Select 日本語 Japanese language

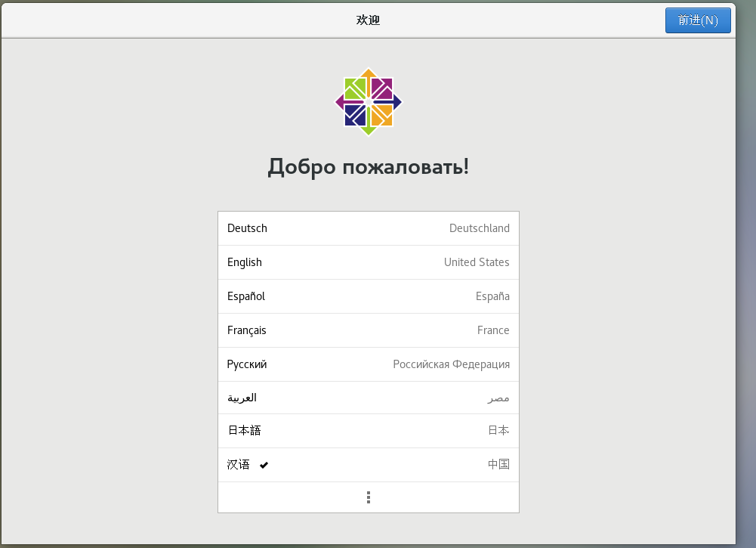click(369, 431)
